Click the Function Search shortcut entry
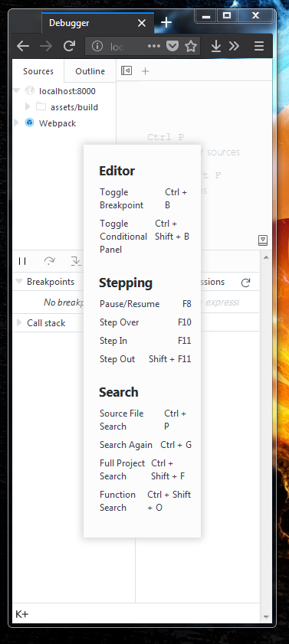 145,501
